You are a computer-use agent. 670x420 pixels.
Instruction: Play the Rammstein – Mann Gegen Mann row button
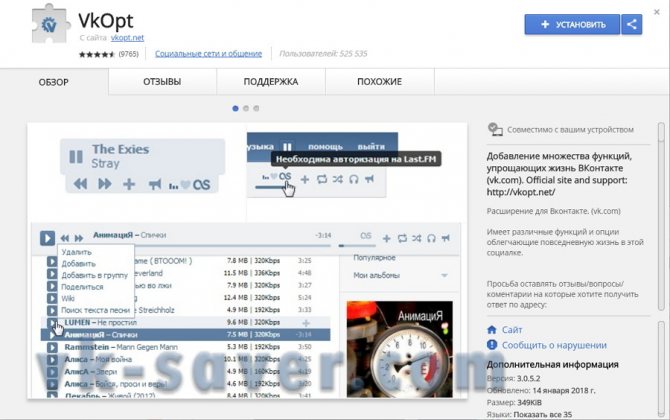coord(52,347)
